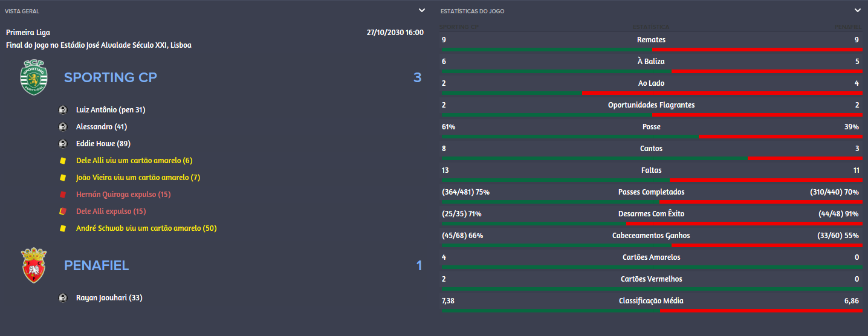Click goal ball icon beside Eddie Howe
The image size is (868, 336).
(x=62, y=144)
